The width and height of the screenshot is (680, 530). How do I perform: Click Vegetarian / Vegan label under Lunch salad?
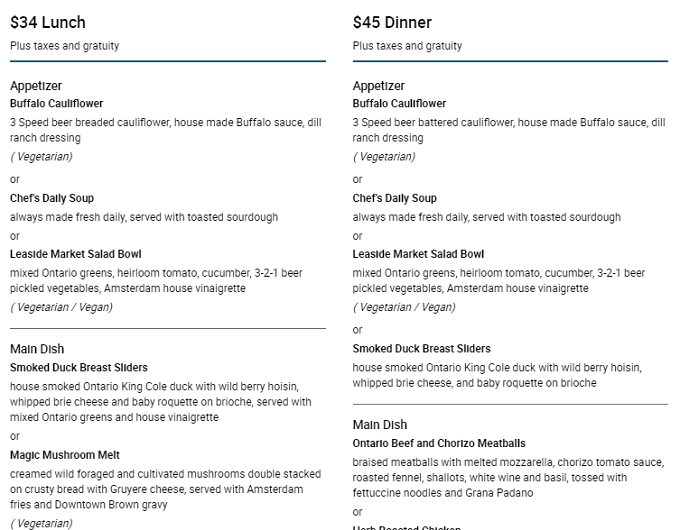(x=62, y=308)
